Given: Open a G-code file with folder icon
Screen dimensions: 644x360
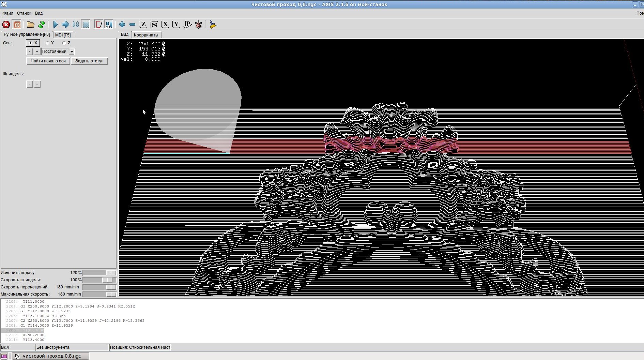Looking at the screenshot, I should click(31, 25).
